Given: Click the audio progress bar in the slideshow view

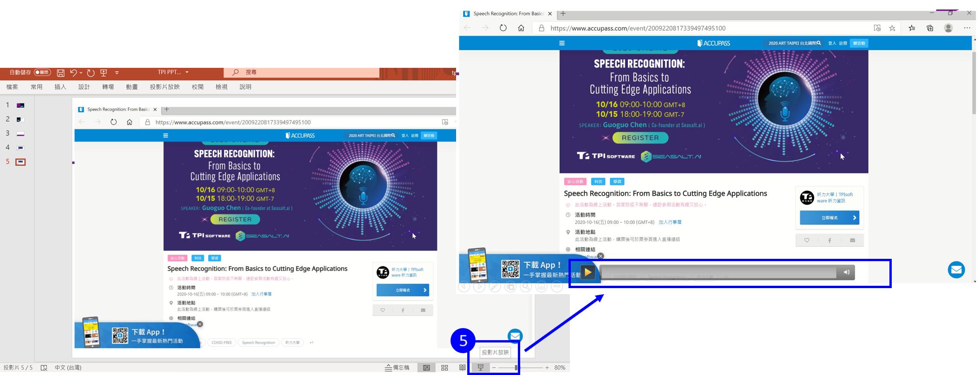Looking at the screenshot, I should point(718,272).
